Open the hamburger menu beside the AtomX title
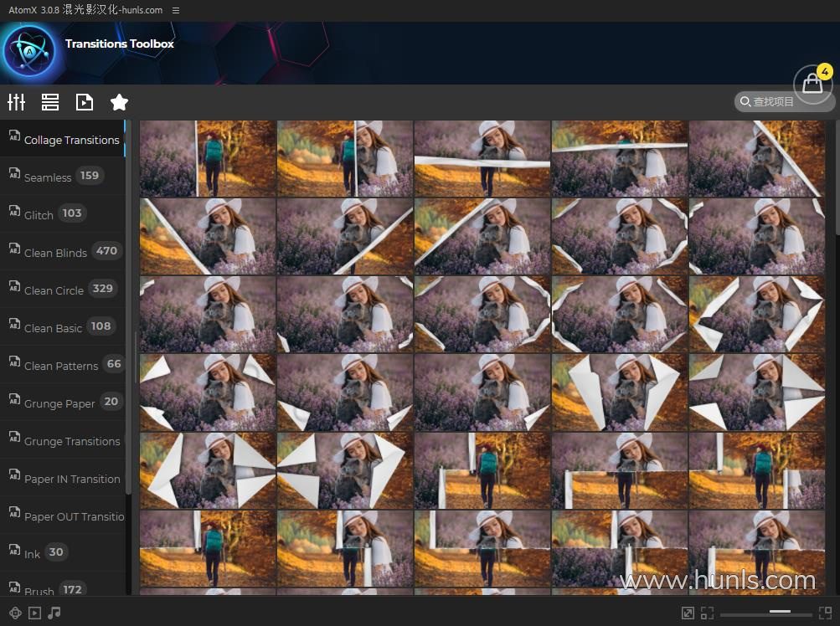840x626 pixels. coord(176,10)
